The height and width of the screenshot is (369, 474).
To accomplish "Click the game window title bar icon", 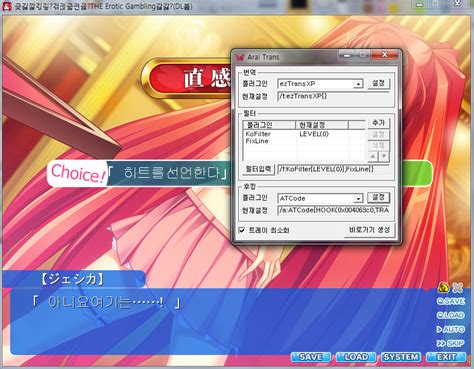I will tap(7, 6).
